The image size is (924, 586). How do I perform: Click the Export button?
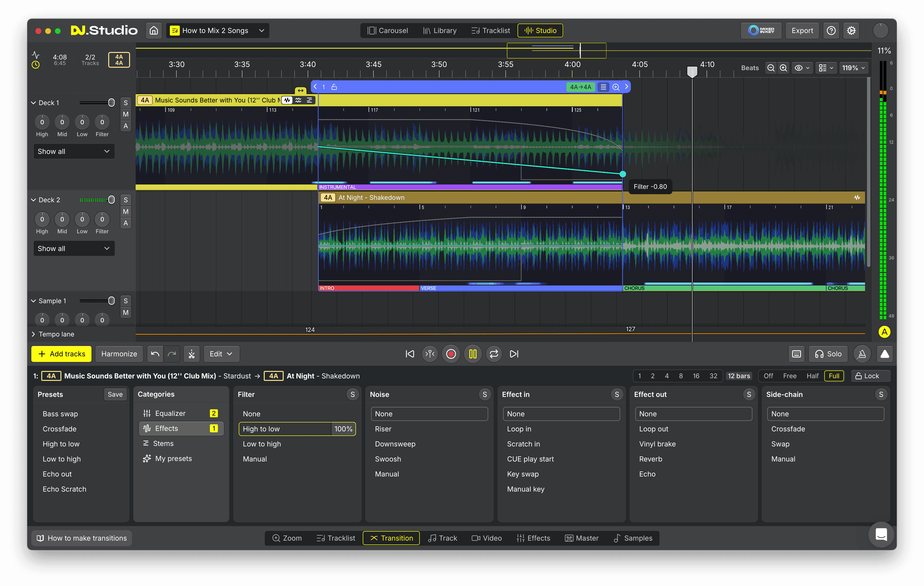802,30
